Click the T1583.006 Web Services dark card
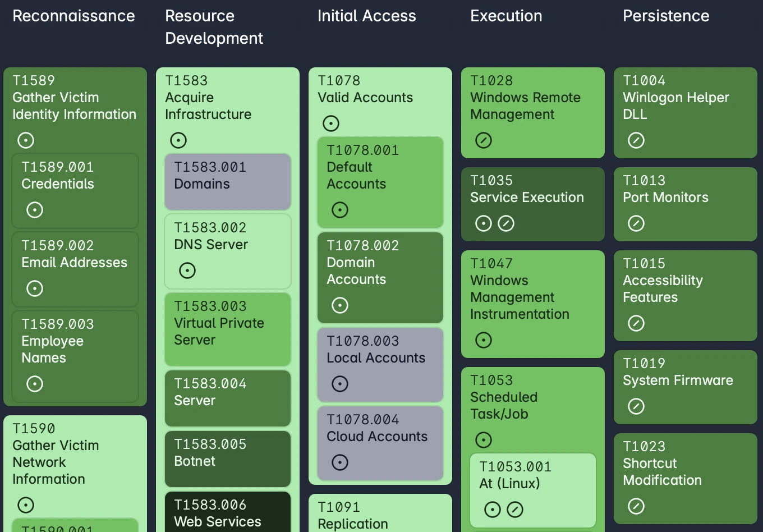This screenshot has height=532, width=763. (228, 512)
